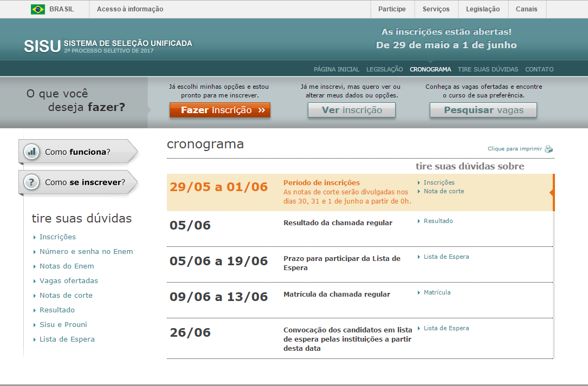
Task: Click the Brazil flag icon
Action: 38,9
